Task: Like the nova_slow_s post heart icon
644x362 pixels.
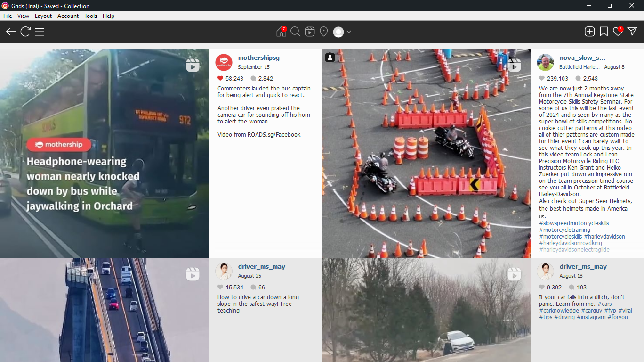Action: [x=542, y=78]
